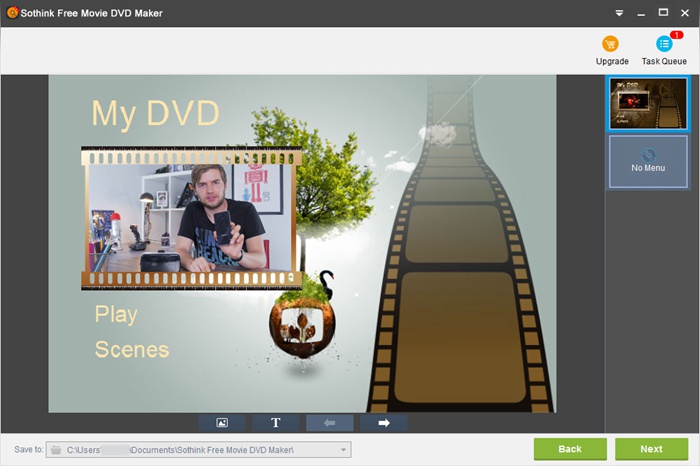The width and height of the screenshot is (700, 466).
Task: Click the video preview thumbnail in the filmstrip frame
Action: tap(191, 218)
